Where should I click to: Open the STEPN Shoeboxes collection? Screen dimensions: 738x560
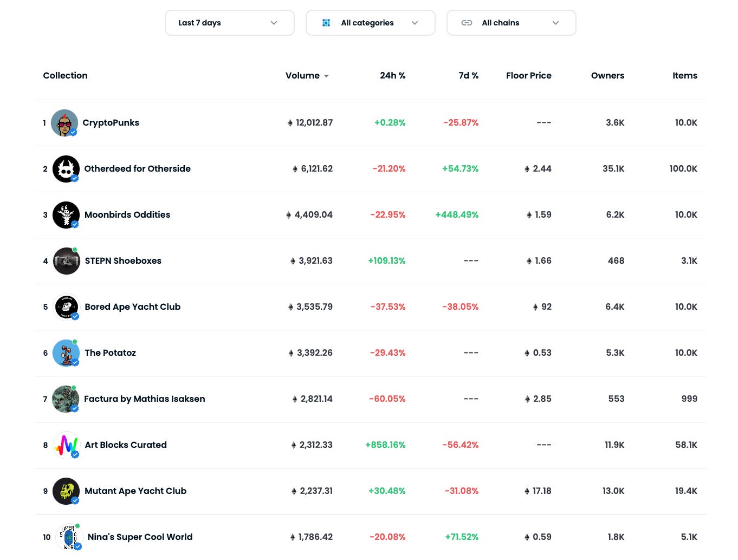[x=123, y=261]
